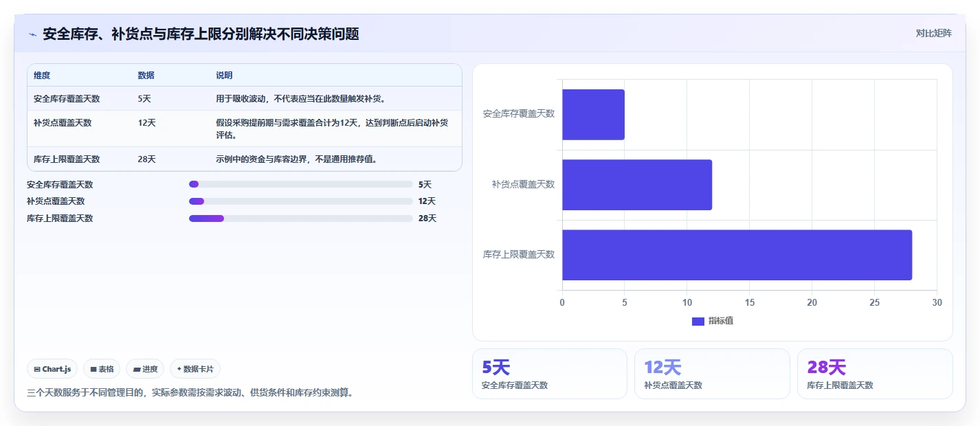Click the 对比矩阵 label in the header

pyautogui.click(x=934, y=33)
